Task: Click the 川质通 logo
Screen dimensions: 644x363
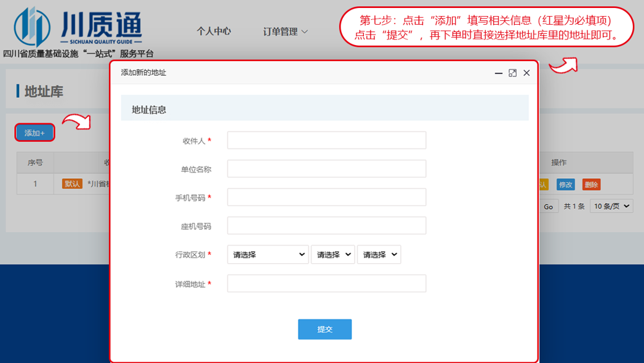Action: [78, 28]
